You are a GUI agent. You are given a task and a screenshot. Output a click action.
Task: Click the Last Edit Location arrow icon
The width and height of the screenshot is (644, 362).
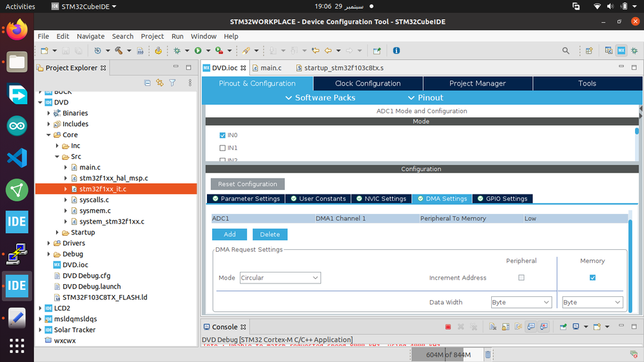pyautogui.click(x=315, y=50)
